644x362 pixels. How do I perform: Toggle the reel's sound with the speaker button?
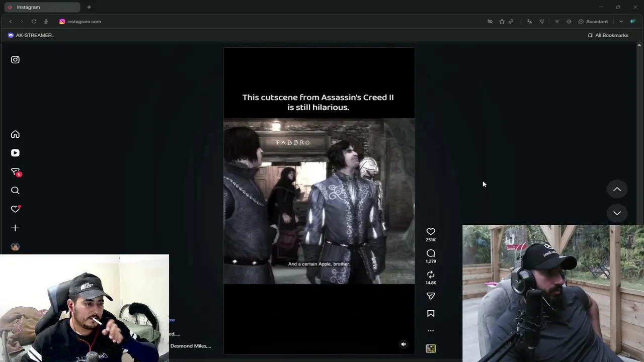click(403, 344)
